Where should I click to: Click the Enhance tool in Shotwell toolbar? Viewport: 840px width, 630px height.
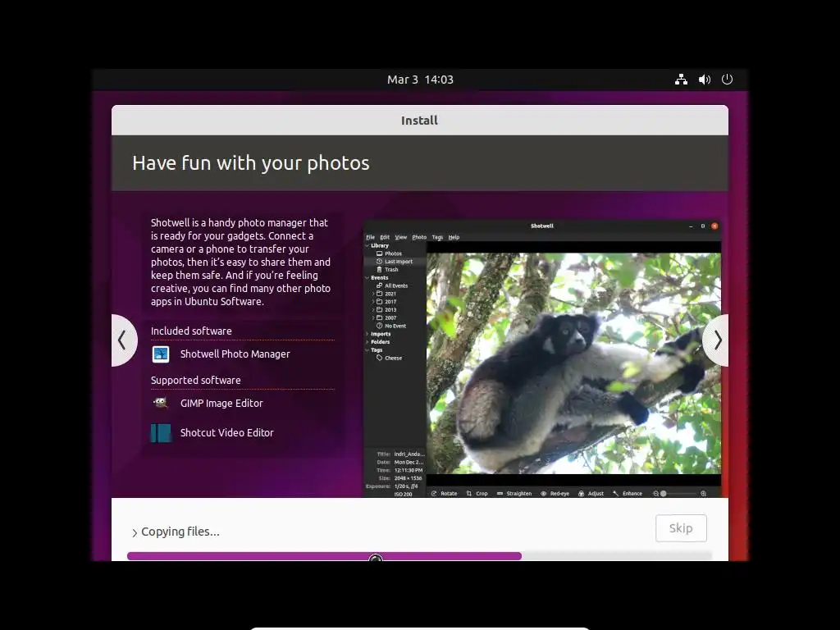628,493
